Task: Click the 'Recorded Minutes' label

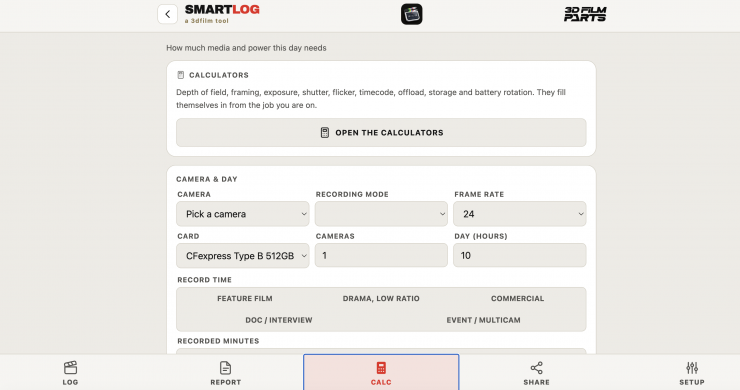Action: [218, 341]
